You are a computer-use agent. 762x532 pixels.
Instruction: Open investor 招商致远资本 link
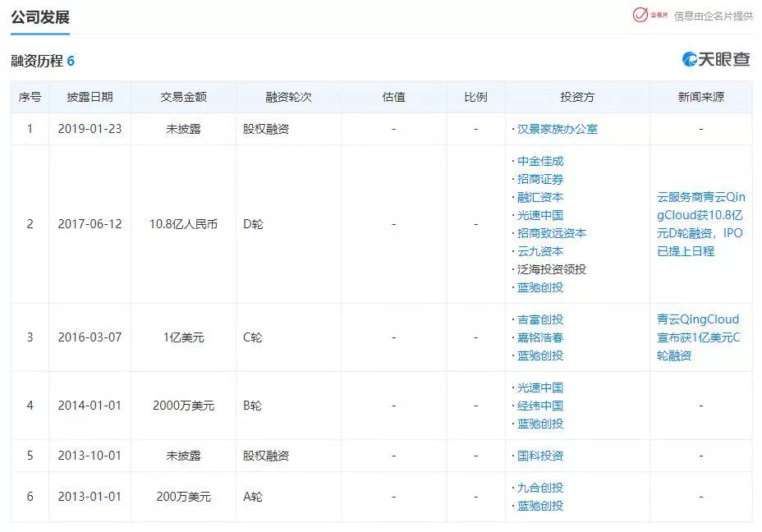552,233
